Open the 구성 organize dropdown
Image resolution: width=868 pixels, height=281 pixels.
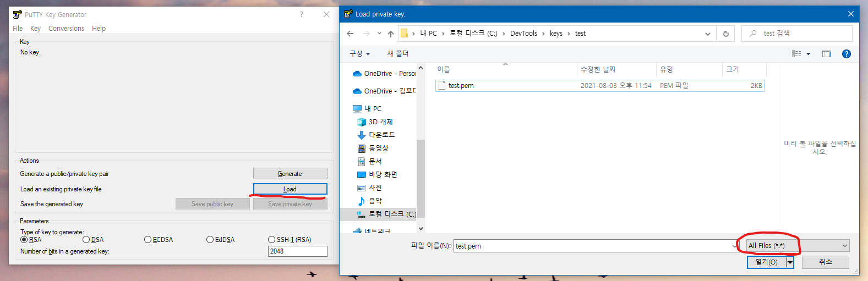click(360, 53)
